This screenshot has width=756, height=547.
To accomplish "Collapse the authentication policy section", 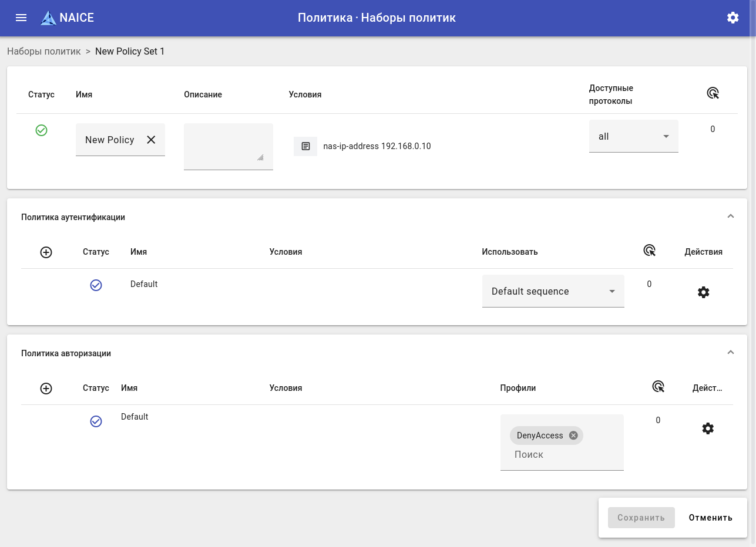I will pyautogui.click(x=730, y=217).
